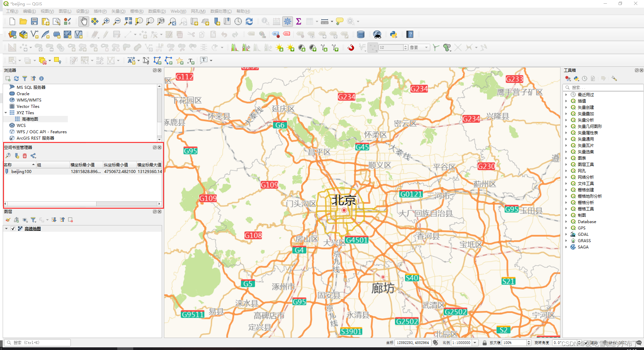Show statistical summary sigma icon
Screen dimensions: 644x350
(x=299, y=22)
